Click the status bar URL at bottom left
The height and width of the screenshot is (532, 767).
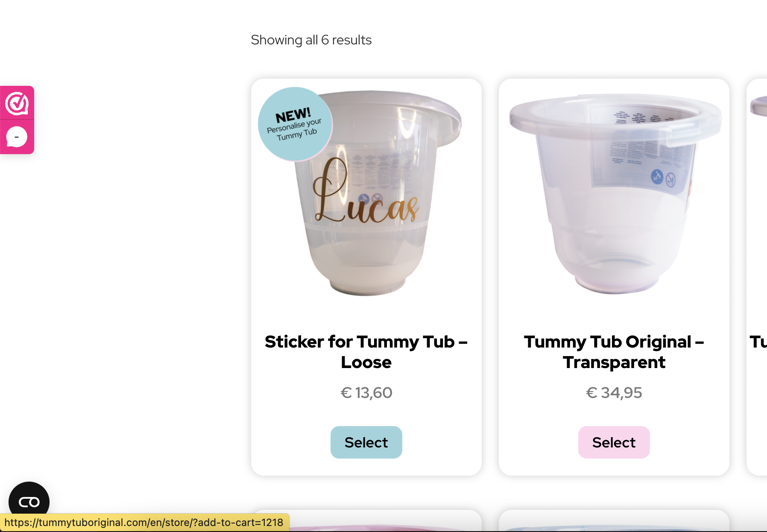coord(144,523)
